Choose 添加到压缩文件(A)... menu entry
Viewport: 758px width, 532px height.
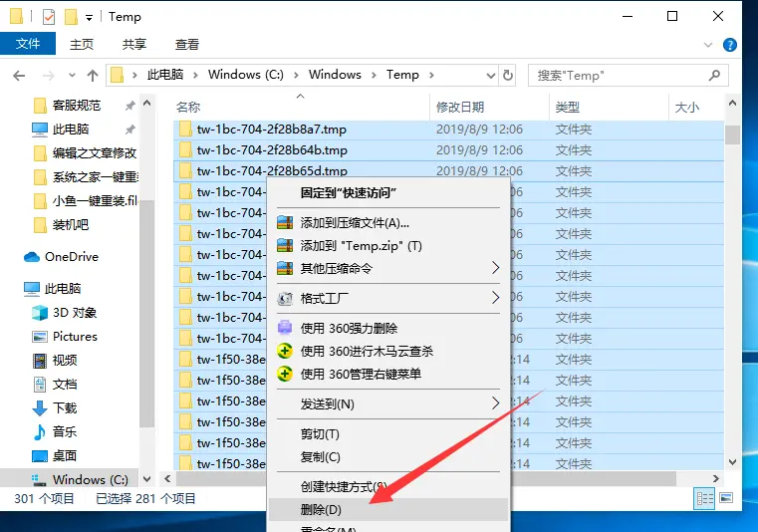tap(388, 223)
